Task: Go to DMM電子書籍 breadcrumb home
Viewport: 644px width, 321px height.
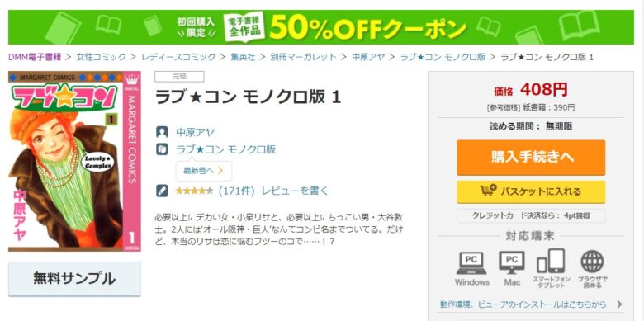Action: click(35, 57)
